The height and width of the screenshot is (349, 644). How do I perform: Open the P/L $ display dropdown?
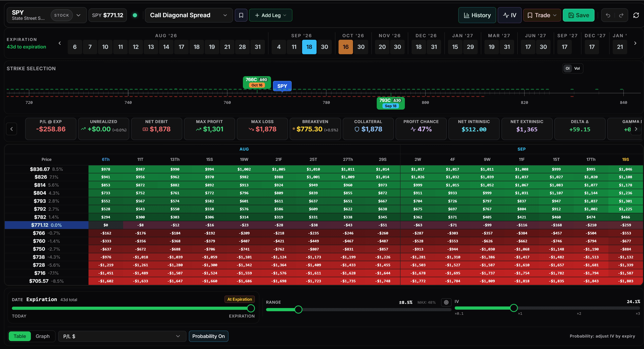tap(122, 336)
